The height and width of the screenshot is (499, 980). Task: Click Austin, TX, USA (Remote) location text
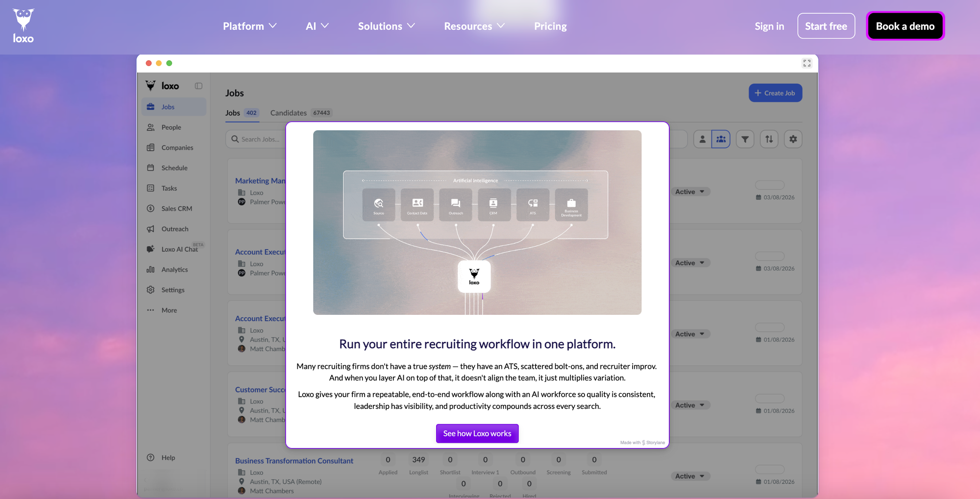click(286, 482)
